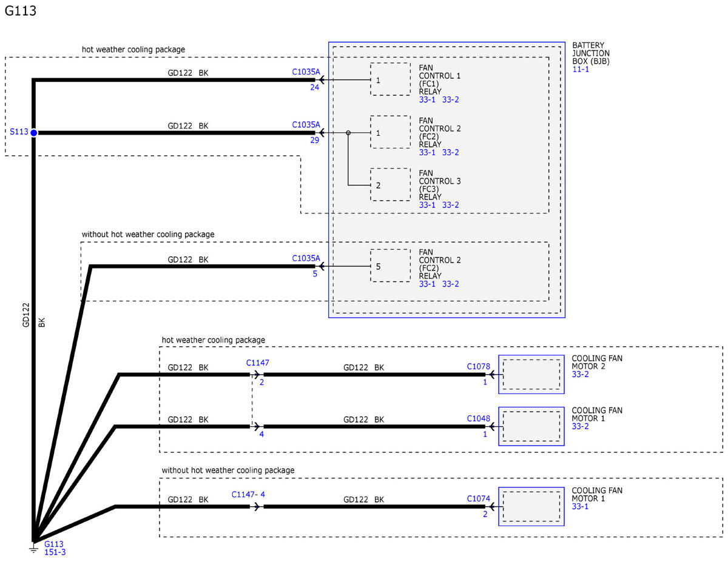Follow the Battery Junction Box 11-1 page link
The image size is (728, 562).
(x=581, y=70)
